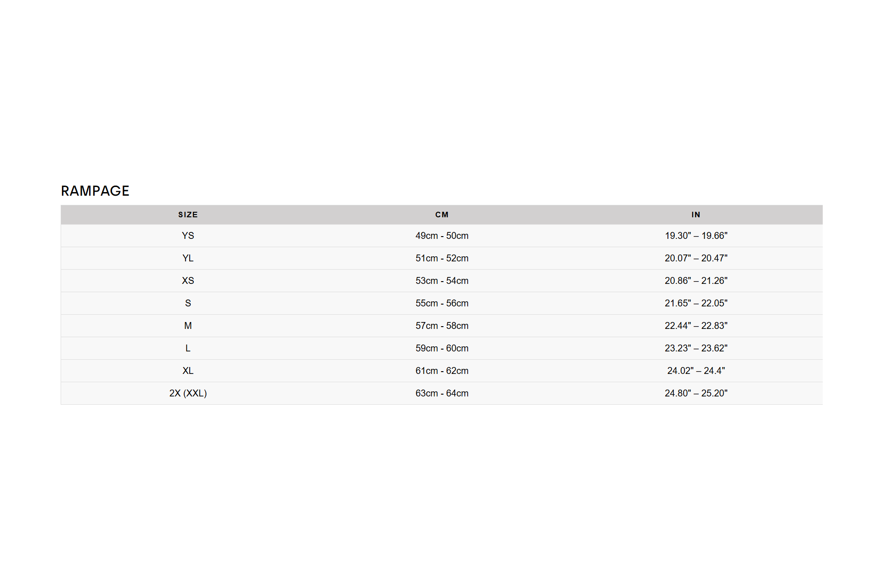Click the 55cm - 56cm measurement
This screenshot has width=882, height=588.
[442, 303]
